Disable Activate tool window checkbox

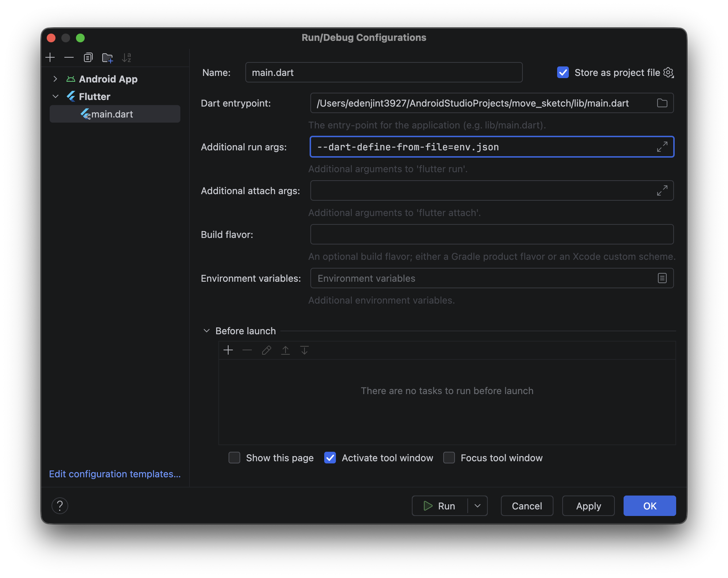tap(330, 458)
